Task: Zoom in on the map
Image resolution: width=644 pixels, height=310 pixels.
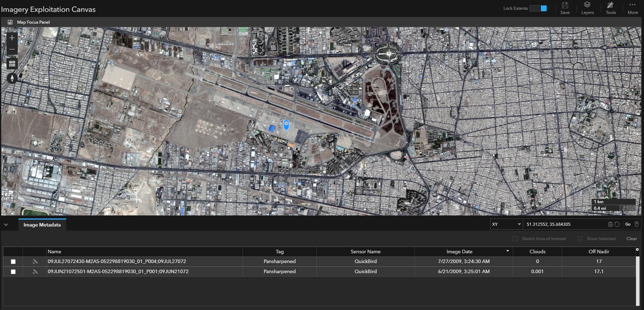Action: [12, 38]
